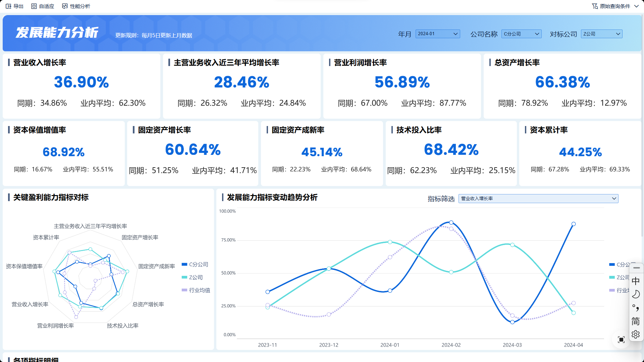Screen dimensions: 644x362
Task: Open IME toolbar settings gear
Action: [636, 334]
